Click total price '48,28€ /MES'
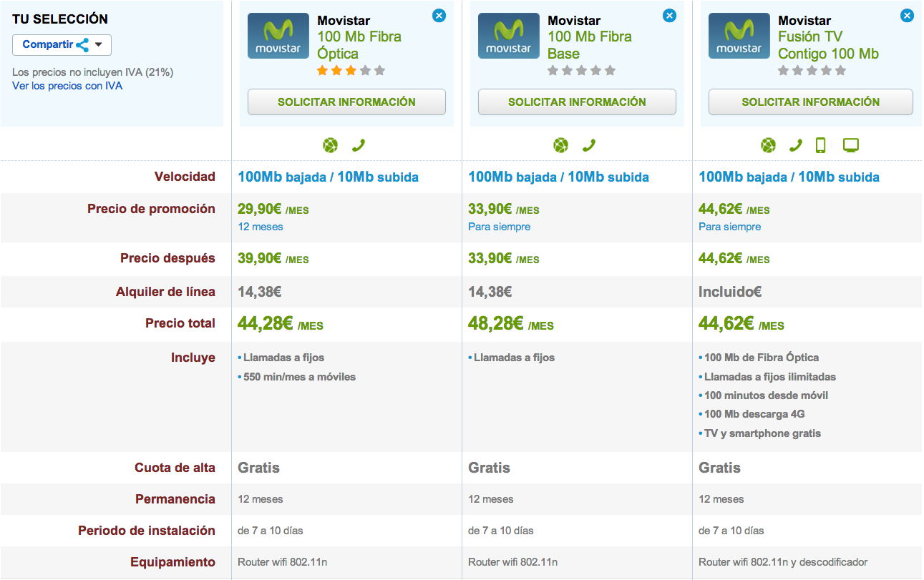This screenshot has width=924, height=580. [x=511, y=323]
